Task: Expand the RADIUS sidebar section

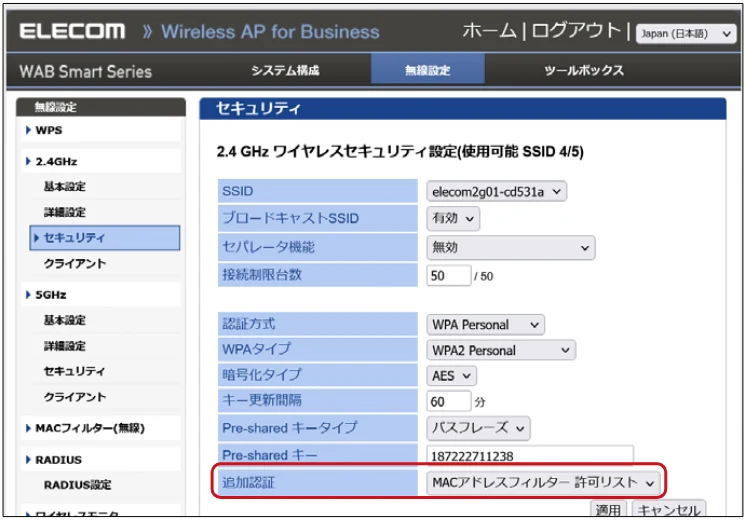Action: (x=58, y=460)
